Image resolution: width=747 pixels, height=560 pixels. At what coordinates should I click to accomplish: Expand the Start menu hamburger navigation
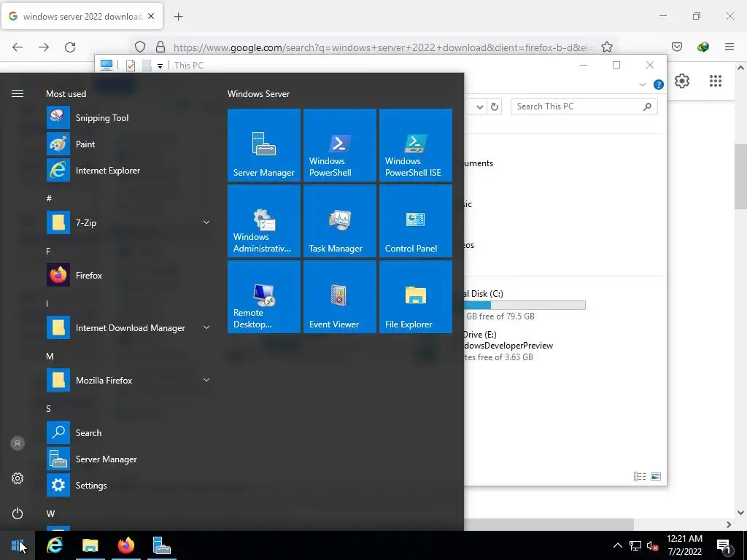[x=18, y=94]
